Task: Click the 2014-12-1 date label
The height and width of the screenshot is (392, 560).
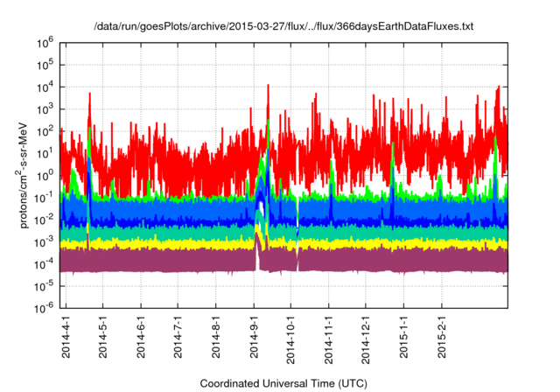Action: coord(366,339)
